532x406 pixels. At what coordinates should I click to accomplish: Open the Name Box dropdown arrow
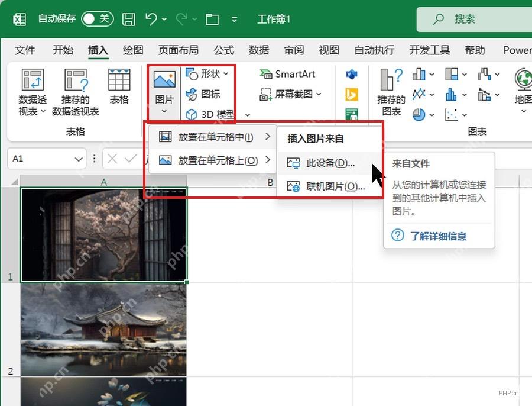click(79, 159)
